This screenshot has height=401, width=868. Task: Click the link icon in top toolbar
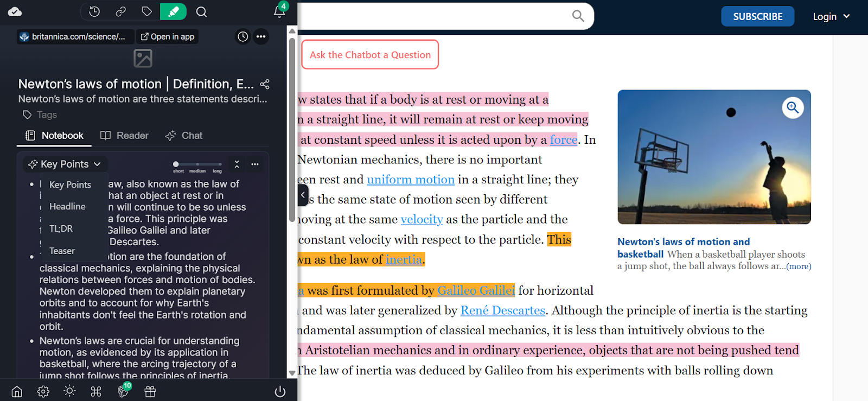click(x=120, y=12)
